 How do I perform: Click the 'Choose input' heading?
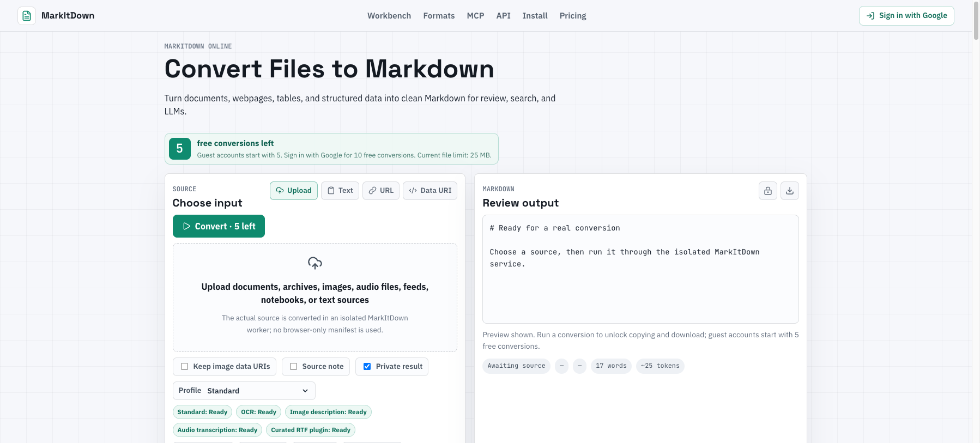pos(208,203)
